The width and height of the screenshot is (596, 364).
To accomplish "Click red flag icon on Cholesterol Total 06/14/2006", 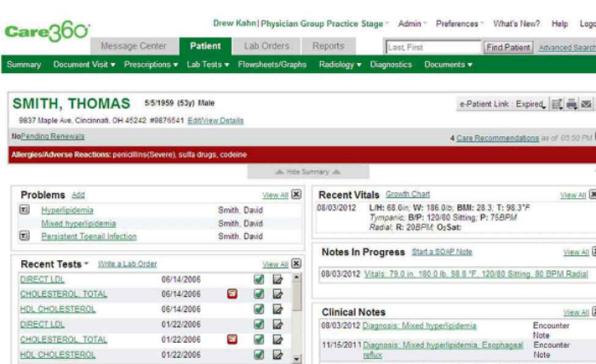I will click(x=232, y=293).
